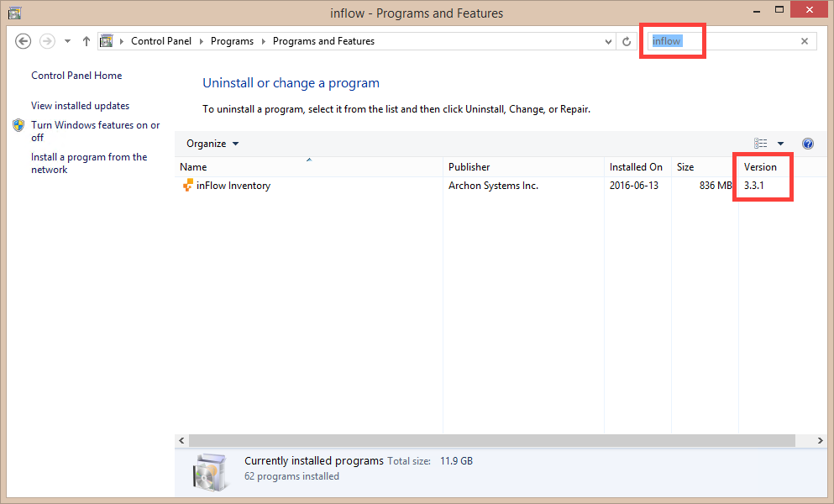Open the recent locations dropdown arrow
The width and height of the screenshot is (834, 504).
(67, 41)
